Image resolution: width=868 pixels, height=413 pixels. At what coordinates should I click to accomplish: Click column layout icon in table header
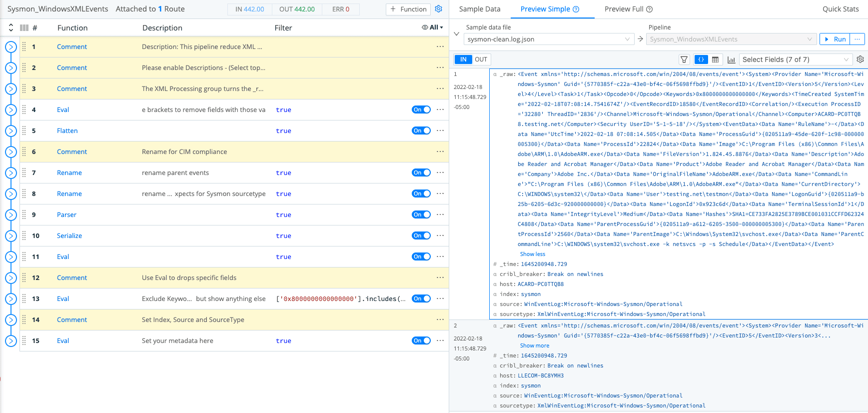pyautogui.click(x=24, y=28)
